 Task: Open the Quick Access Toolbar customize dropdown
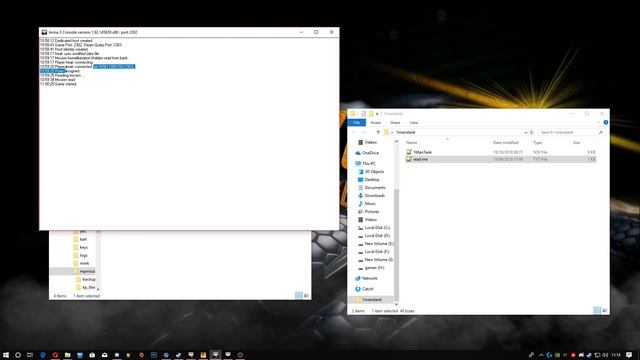tap(377, 113)
